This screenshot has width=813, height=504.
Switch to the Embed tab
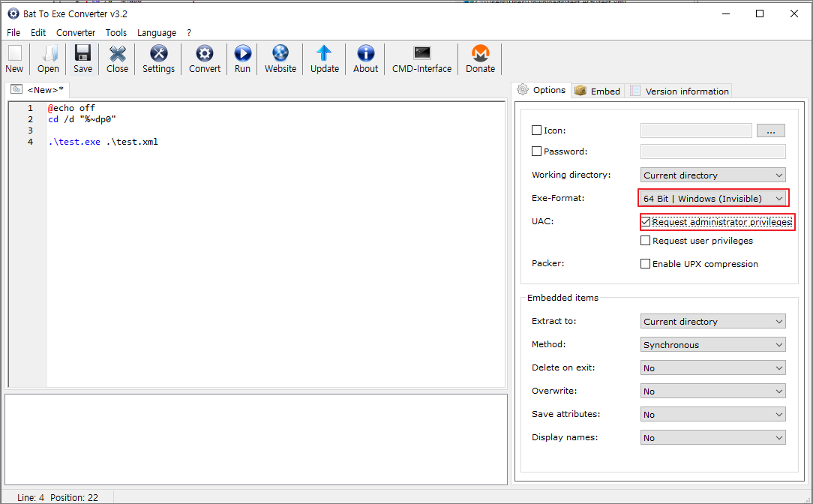click(x=598, y=91)
